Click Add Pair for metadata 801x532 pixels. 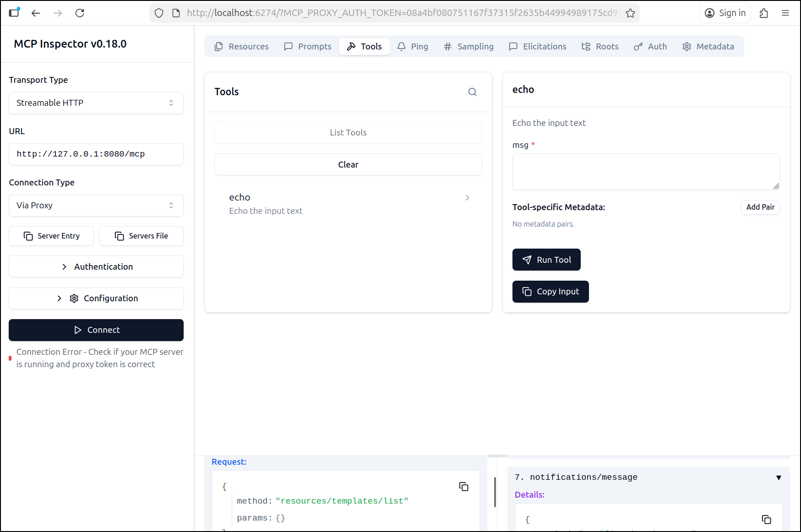[760, 207]
